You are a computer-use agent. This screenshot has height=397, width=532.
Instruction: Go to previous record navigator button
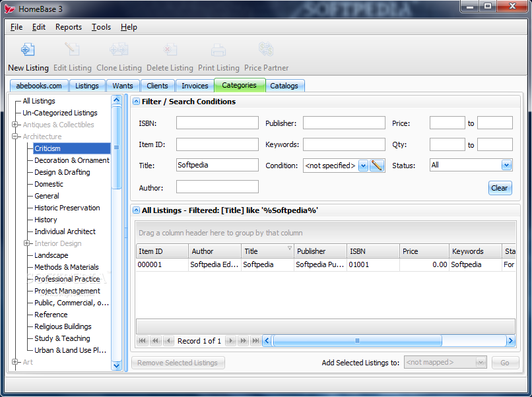(168, 341)
